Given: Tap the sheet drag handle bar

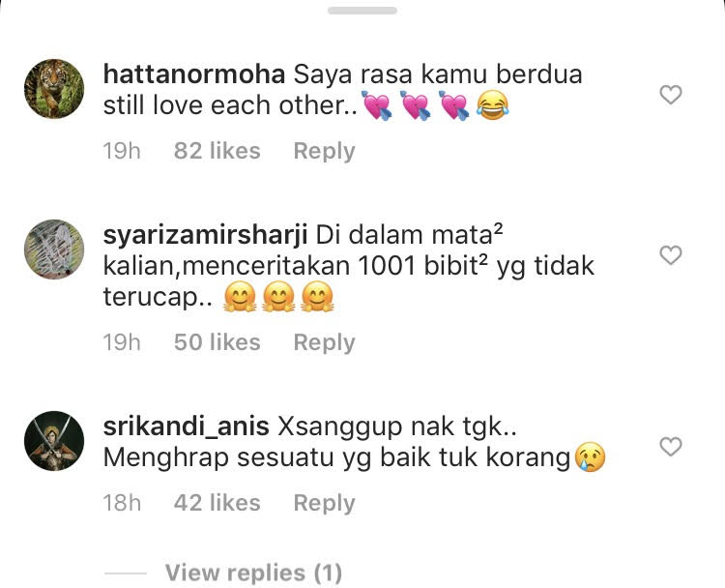Looking at the screenshot, I should click(362, 11).
